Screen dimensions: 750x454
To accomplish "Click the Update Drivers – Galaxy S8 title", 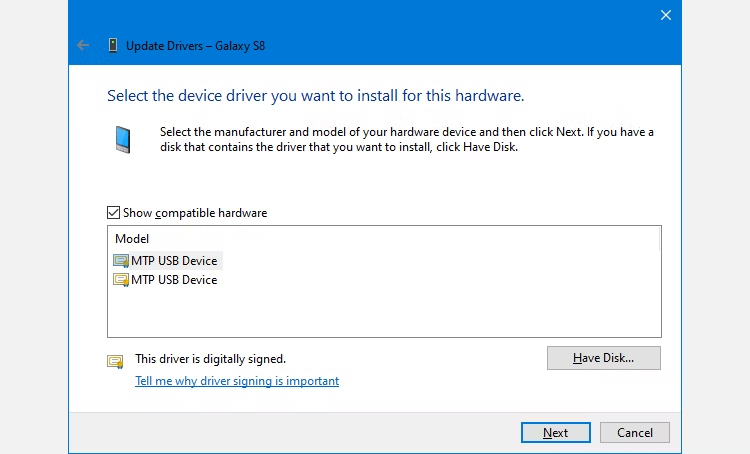I will 195,45.
